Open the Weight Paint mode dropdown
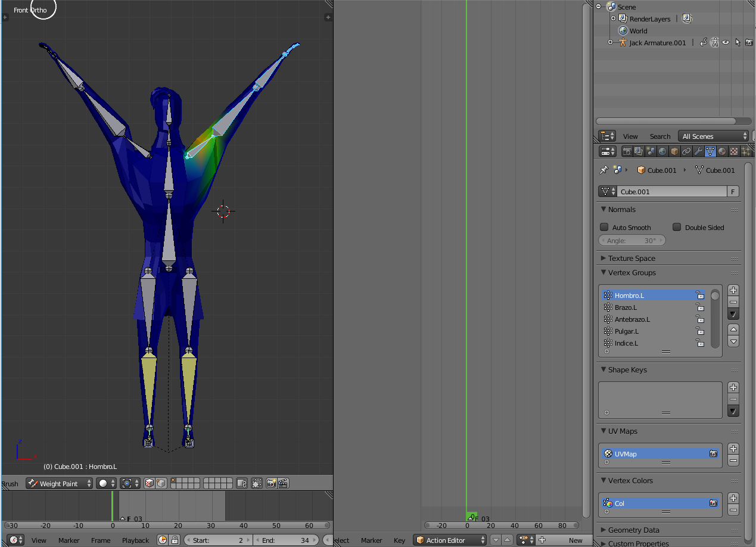The width and height of the screenshot is (756, 547). coord(60,484)
